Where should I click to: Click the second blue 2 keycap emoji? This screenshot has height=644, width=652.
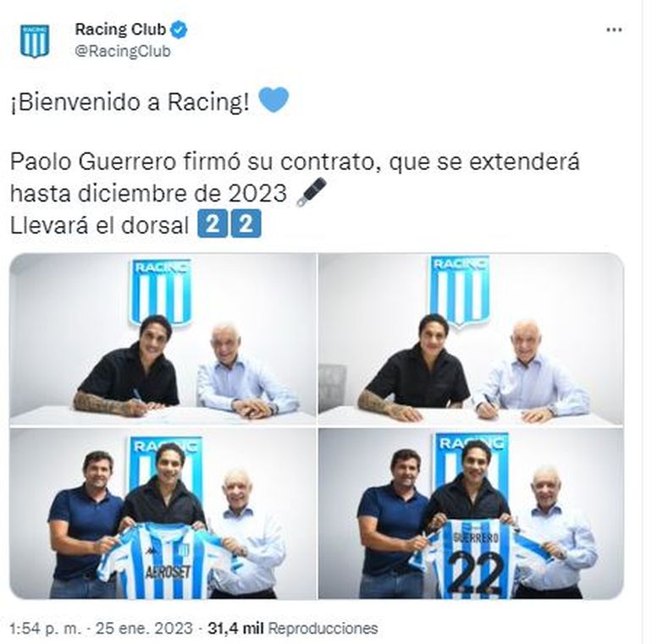[246, 224]
